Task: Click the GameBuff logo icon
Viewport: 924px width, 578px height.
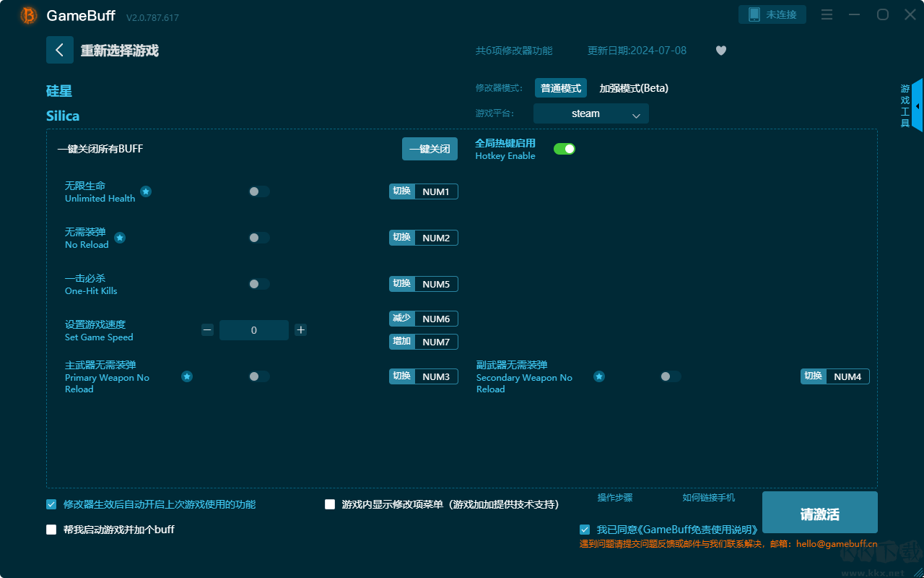Action: pos(29,15)
